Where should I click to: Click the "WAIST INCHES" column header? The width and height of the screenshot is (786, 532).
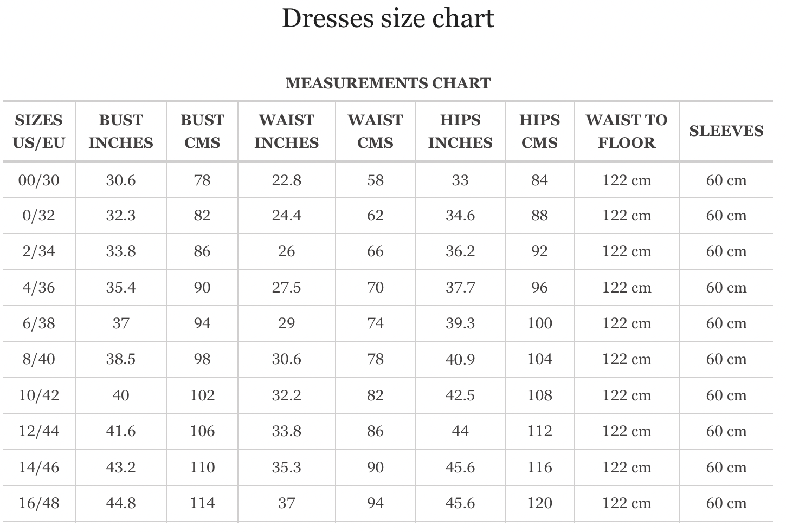[286, 131]
